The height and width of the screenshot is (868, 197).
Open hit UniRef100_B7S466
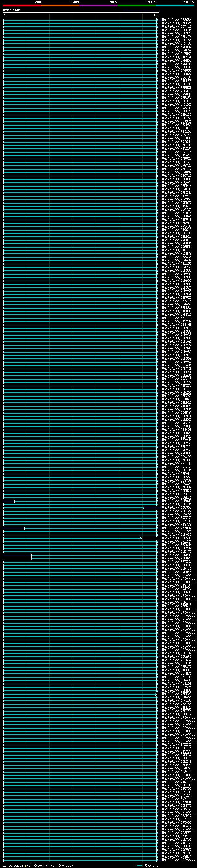pos(177,514)
